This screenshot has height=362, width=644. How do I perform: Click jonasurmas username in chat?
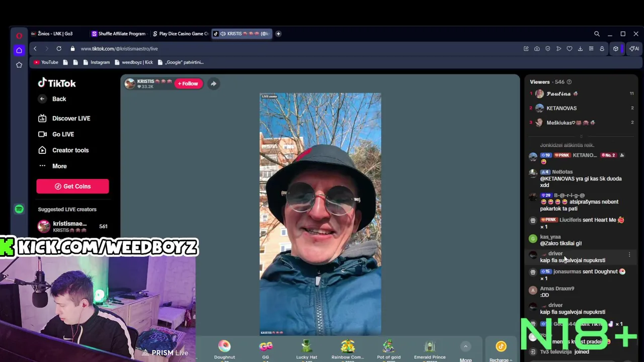[x=567, y=271]
